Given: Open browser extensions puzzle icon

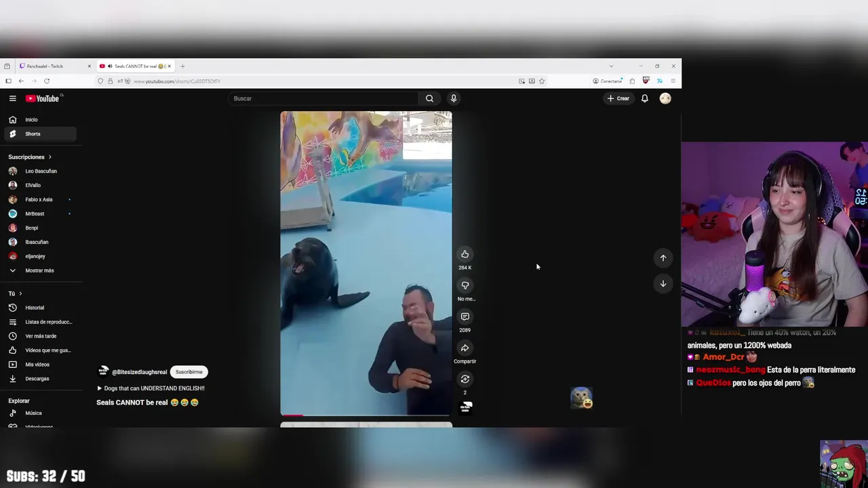Looking at the screenshot, I should tap(632, 81).
